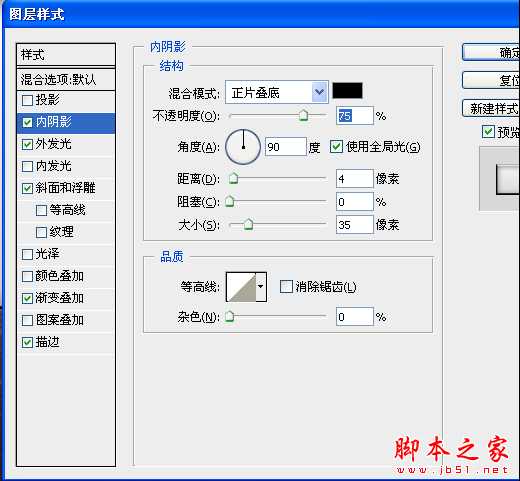
Task: Enable the 内发光 inner glow checkbox
Action: (27, 166)
